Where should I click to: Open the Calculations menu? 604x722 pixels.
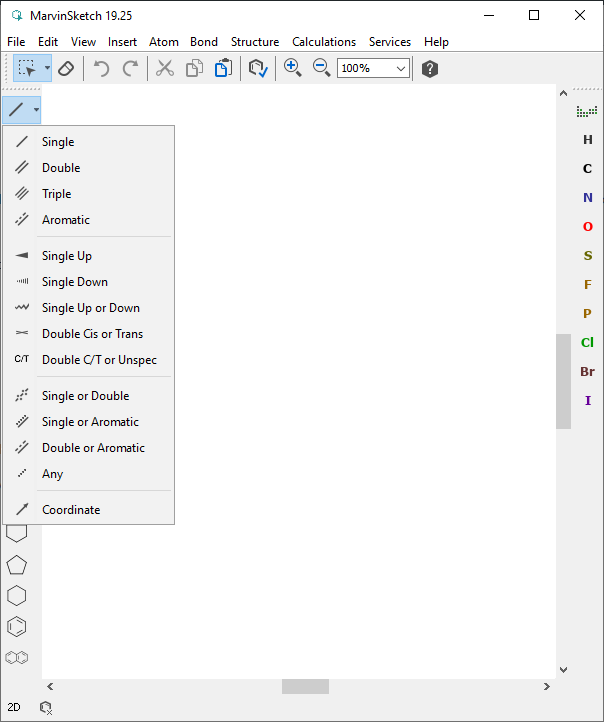[323, 42]
